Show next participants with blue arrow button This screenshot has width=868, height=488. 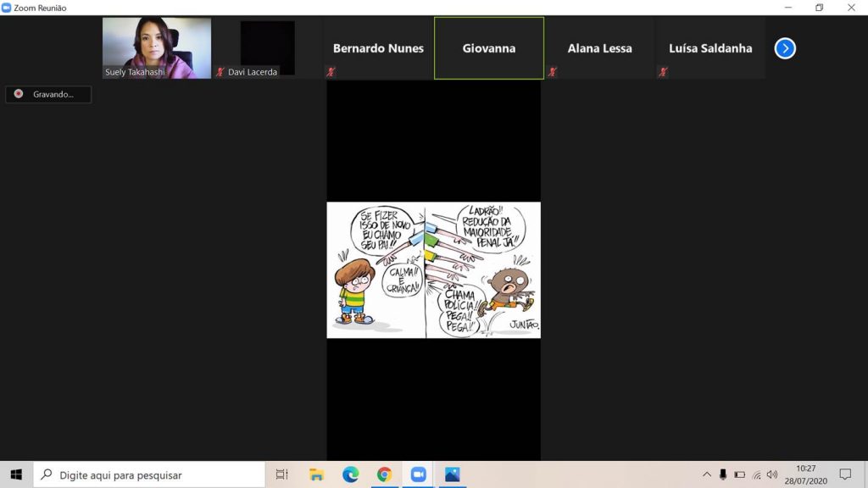pos(784,48)
